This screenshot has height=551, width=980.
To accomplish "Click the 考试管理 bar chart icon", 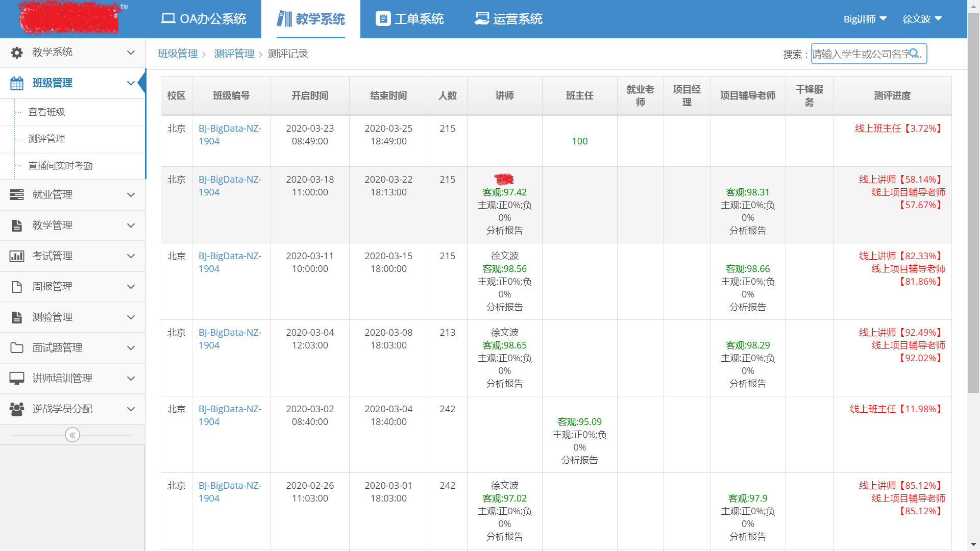I will [17, 256].
